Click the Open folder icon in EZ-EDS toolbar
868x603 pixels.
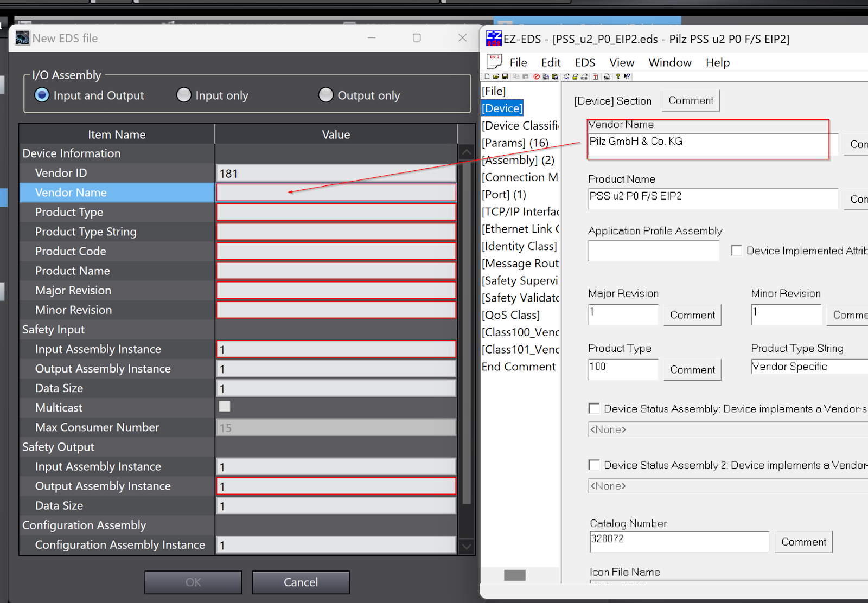496,76
